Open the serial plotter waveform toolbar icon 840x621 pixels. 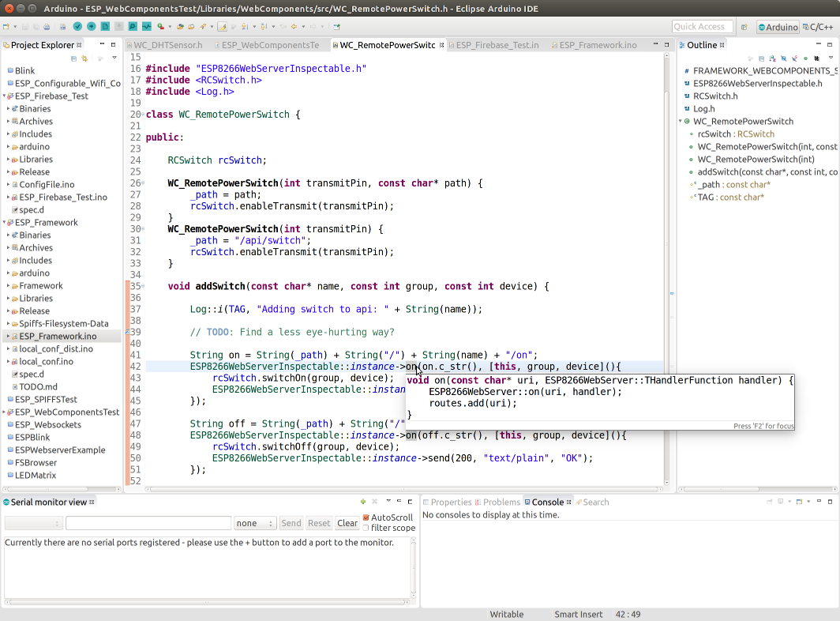pos(146,26)
